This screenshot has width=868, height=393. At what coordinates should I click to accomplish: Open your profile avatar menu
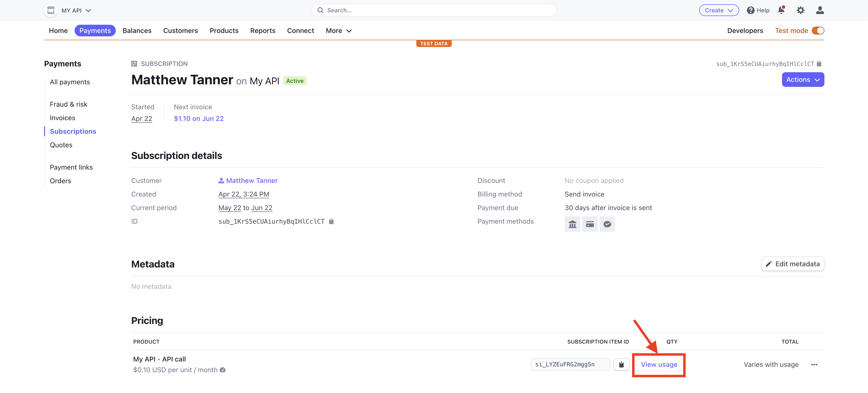(820, 10)
